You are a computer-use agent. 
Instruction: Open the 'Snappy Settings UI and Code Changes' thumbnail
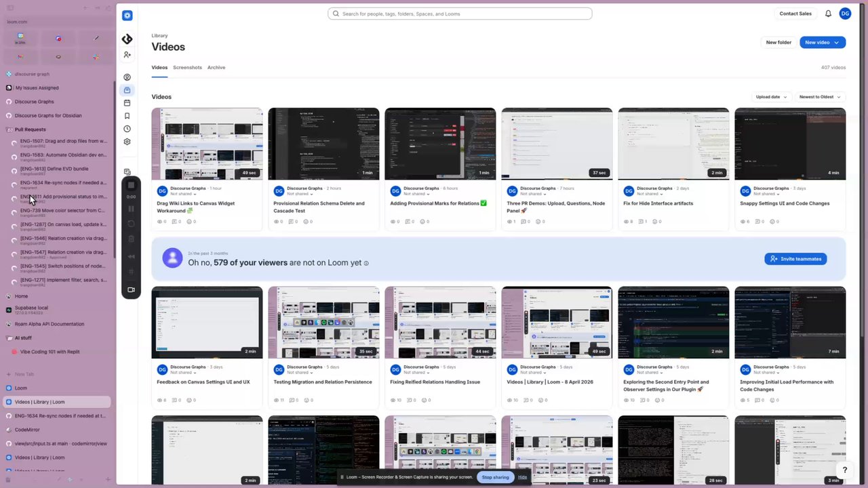790,144
